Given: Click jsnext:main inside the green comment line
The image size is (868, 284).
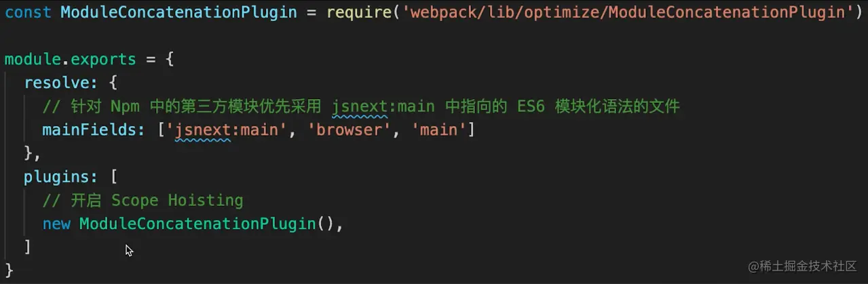Looking at the screenshot, I should pos(383,106).
